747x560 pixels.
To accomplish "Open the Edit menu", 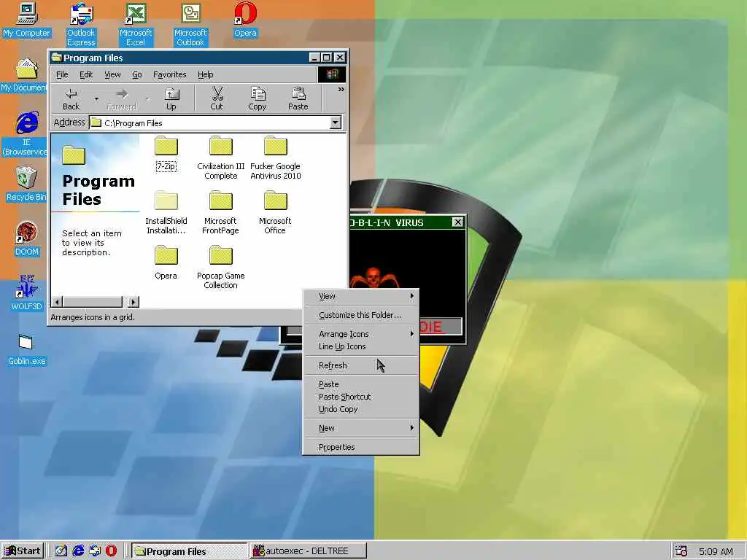I will tap(86, 75).
